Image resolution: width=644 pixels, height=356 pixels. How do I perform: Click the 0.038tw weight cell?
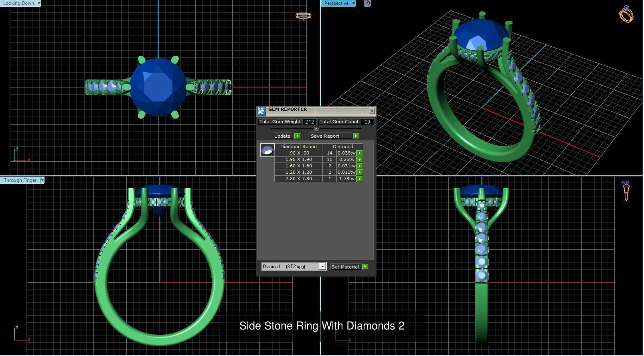pos(347,153)
